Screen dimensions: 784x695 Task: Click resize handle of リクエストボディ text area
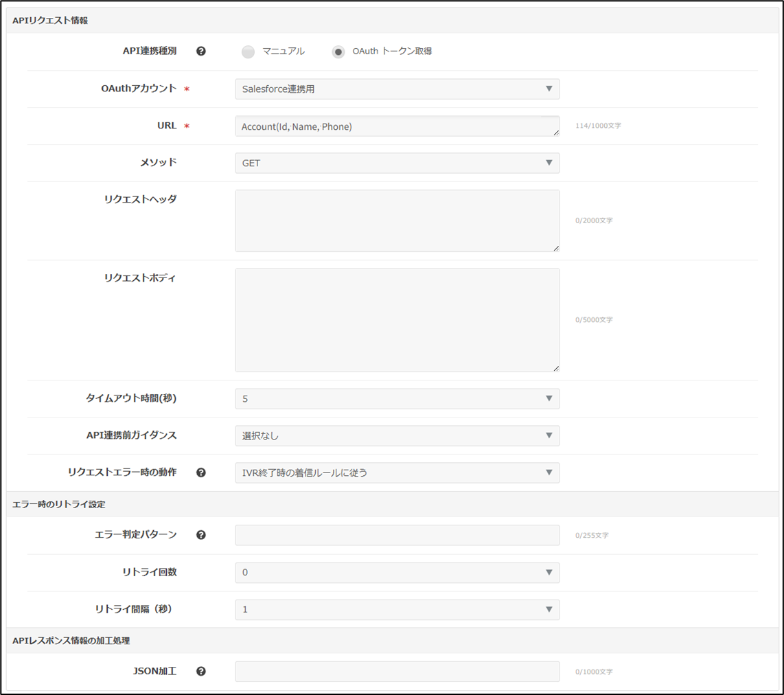pos(556,368)
